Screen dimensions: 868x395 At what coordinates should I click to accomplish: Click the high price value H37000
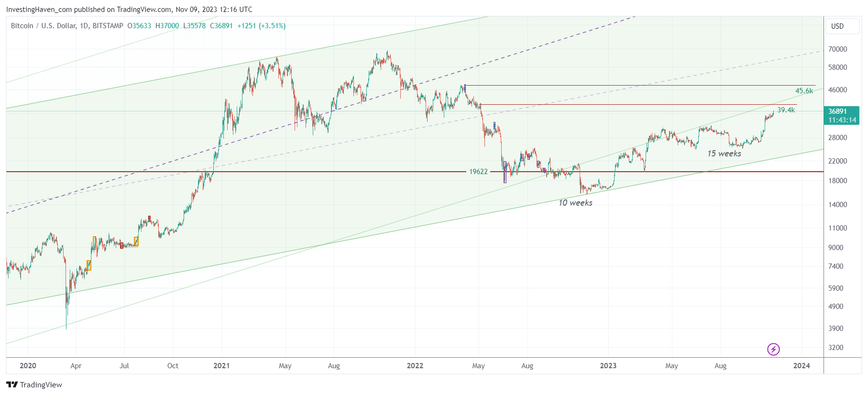(x=167, y=26)
